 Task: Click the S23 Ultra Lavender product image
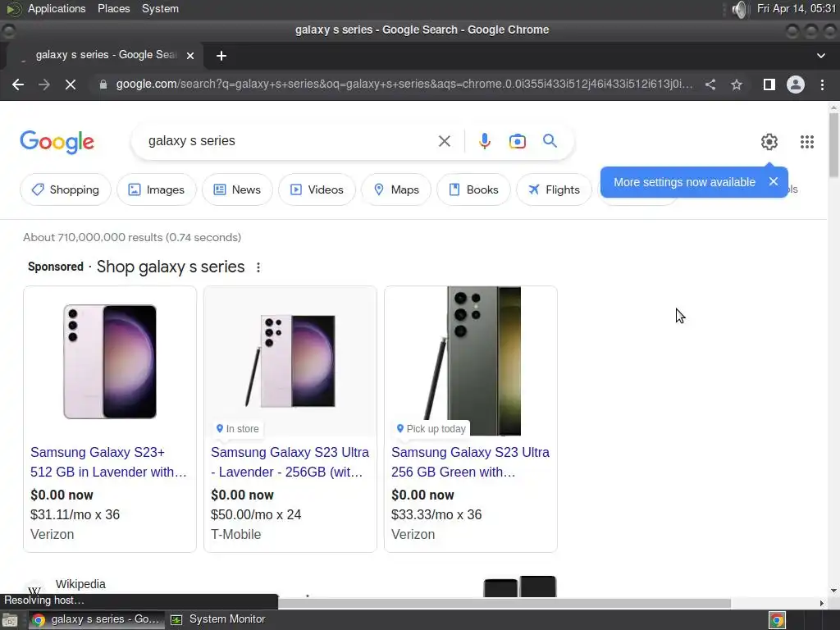tap(290, 361)
